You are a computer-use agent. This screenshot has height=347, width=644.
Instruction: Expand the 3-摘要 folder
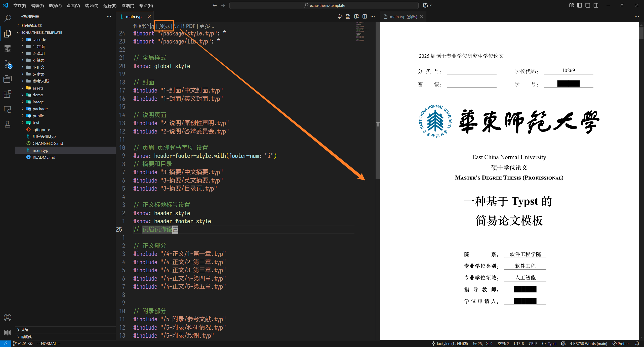pyautogui.click(x=38, y=60)
